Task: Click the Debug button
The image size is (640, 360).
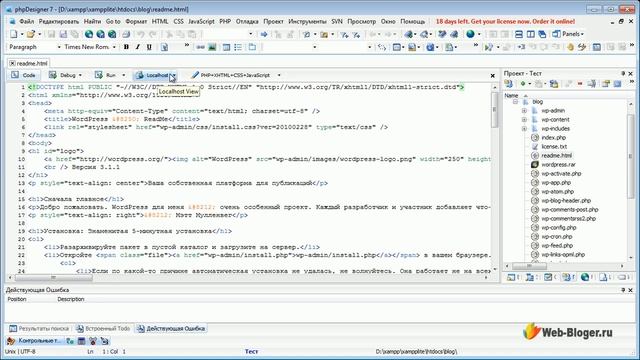Action: tap(62, 75)
